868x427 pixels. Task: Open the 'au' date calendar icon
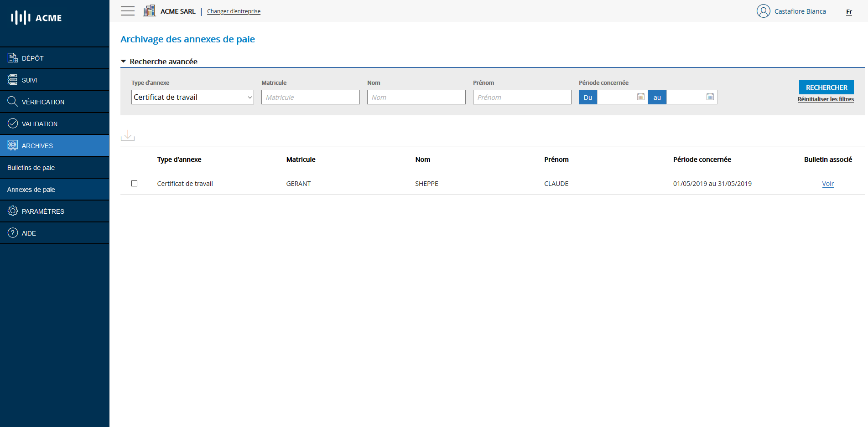(x=710, y=97)
